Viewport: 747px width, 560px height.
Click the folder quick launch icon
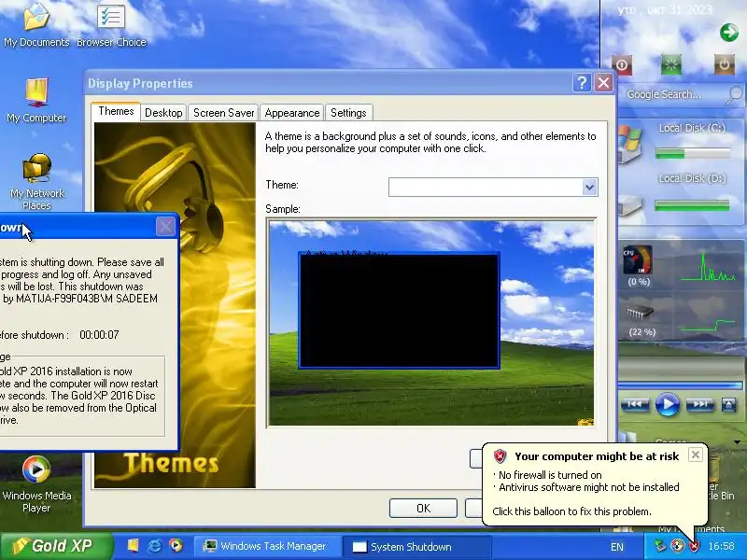click(133, 546)
